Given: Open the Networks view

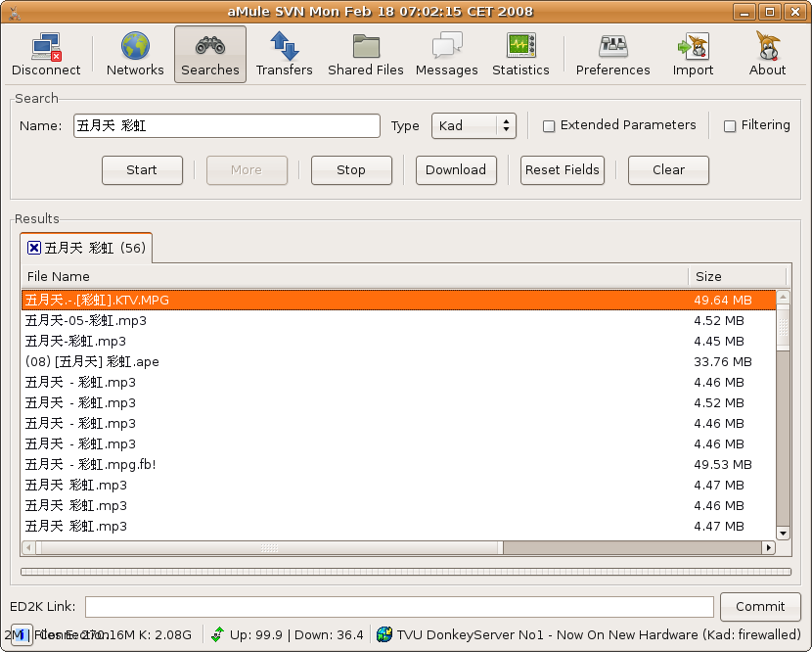Looking at the screenshot, I should [135, 54].
